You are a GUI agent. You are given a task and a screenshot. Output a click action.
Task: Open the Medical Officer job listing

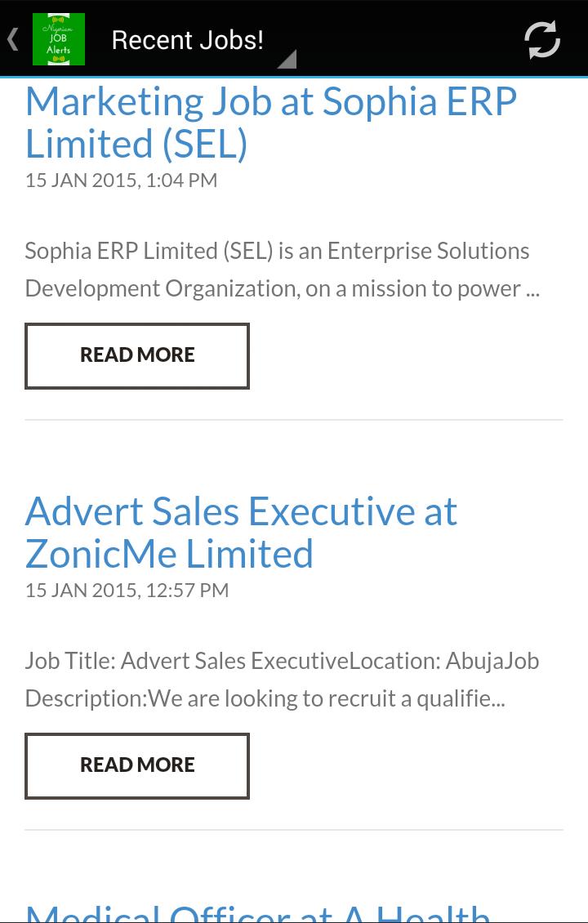point(258,911)
